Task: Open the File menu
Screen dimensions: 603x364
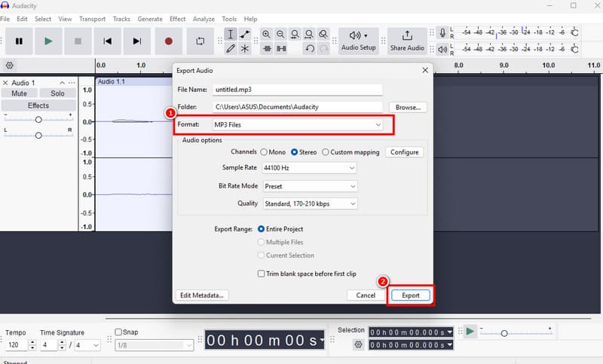Action: (x=5, y=19)
